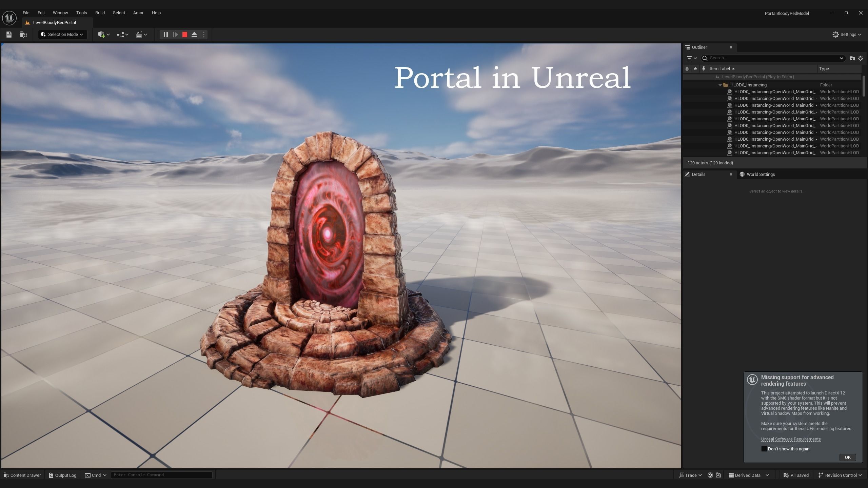Expand the chevron beside the Add Content icon
Image resolution: width=868 pixels, height=488 pixels.
click(x=108, y=35)
